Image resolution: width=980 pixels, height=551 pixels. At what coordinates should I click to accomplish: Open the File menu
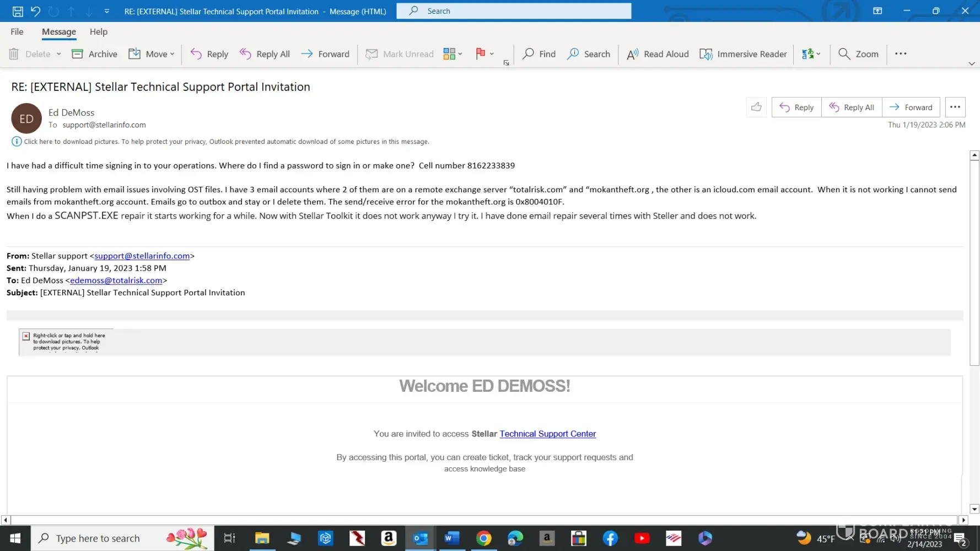(x=17, y=32)
